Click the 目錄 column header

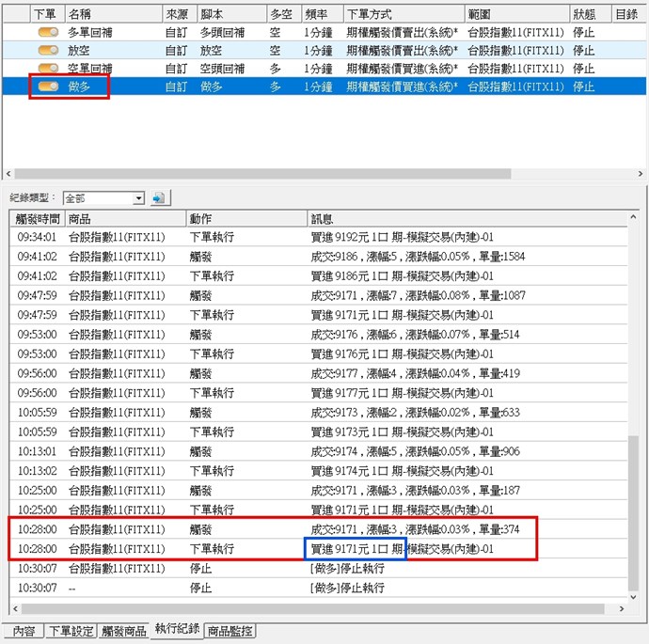click(x=629, y=14)
